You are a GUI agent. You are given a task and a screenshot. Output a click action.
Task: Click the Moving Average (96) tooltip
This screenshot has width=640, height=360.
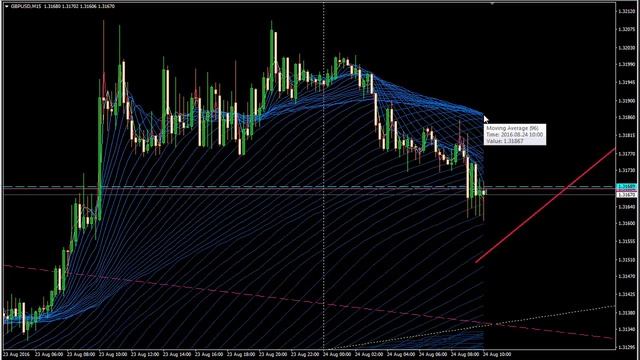pos(515,134)
